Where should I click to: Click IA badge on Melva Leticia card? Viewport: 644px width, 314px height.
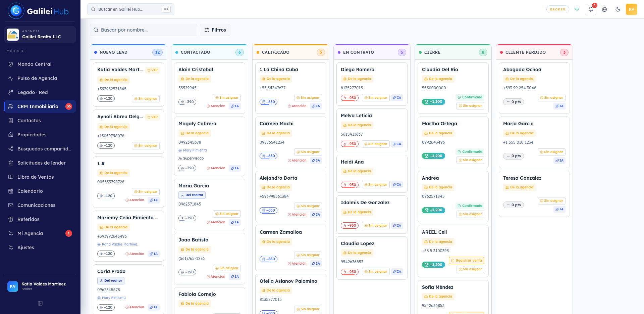[x=397, y=144]
